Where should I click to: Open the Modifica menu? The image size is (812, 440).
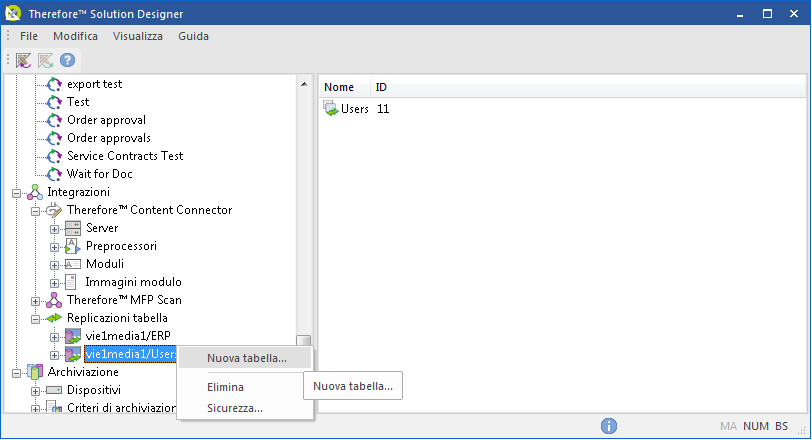76,36
